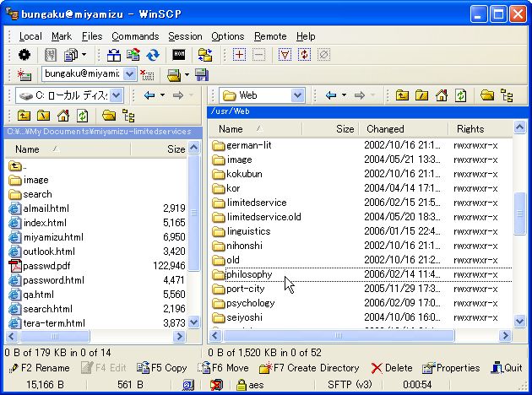Open the Remote menu
Screen dimensions: 532x395
[270, 36]
